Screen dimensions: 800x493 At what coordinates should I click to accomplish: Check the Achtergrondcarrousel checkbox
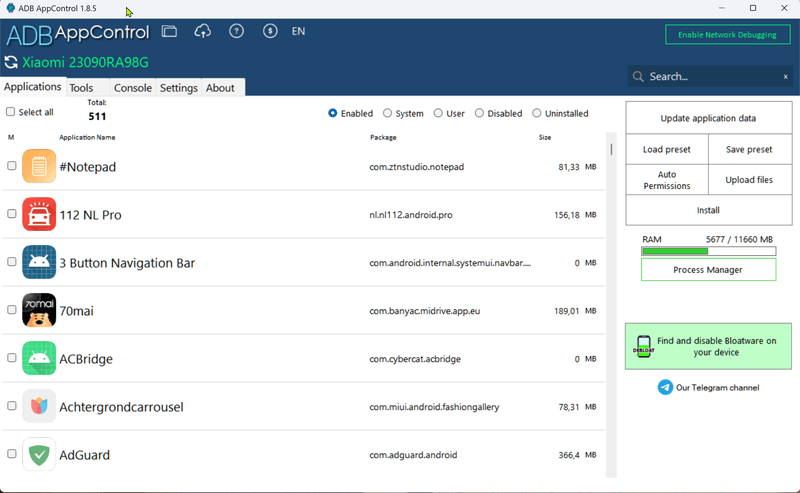[12, 406]
